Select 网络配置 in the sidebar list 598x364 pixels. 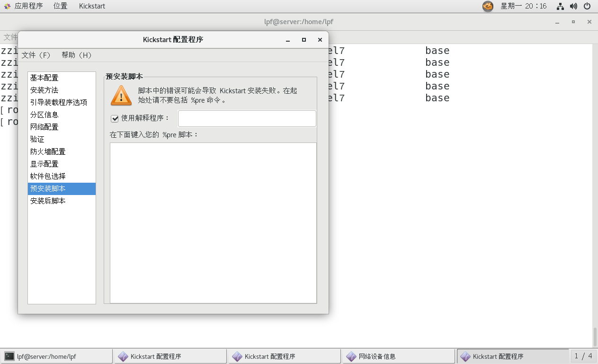click(62, 127)
